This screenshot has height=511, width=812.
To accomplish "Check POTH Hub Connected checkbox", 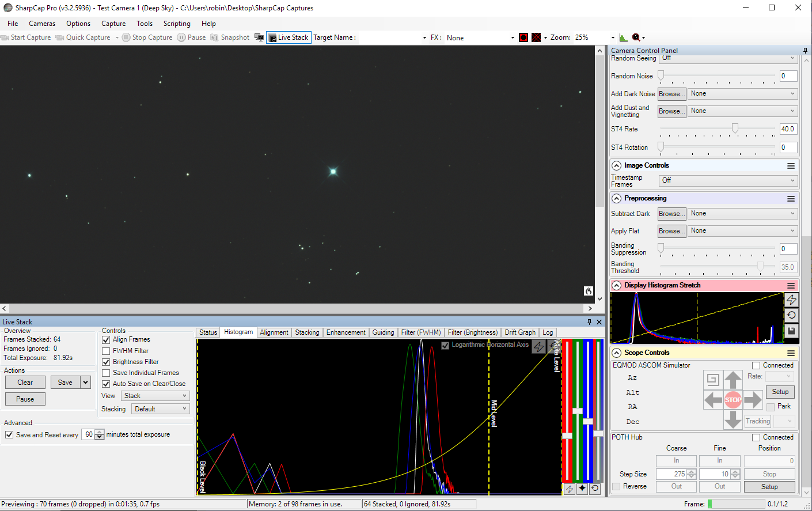I will tap(756, 438).
